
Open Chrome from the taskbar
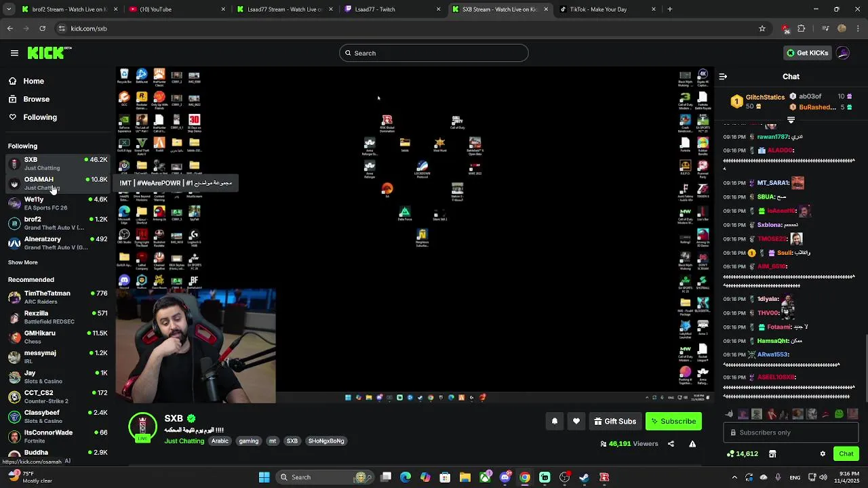[525, 477]
